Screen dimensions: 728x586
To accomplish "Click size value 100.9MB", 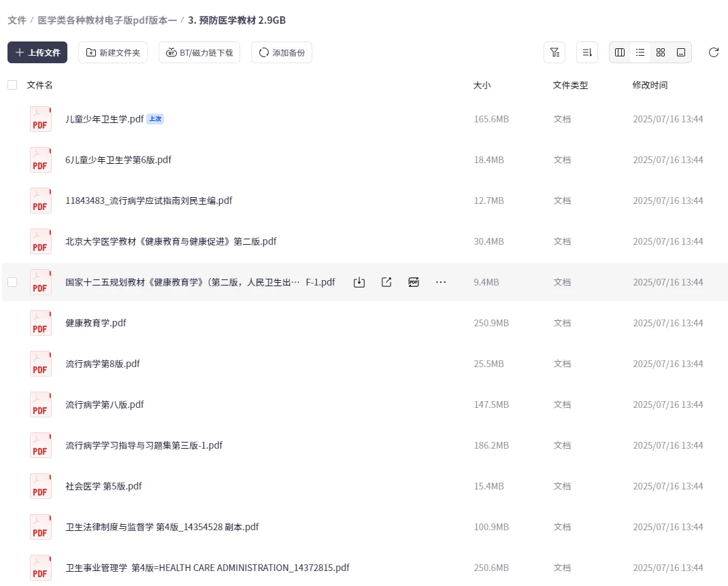I will click(x=491, y=527).
